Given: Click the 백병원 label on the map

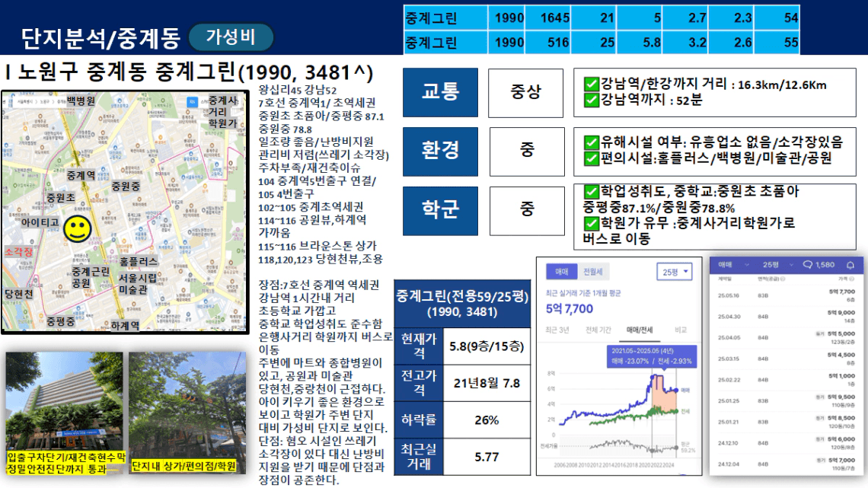Looking at the screenshot, I should 81,100.
